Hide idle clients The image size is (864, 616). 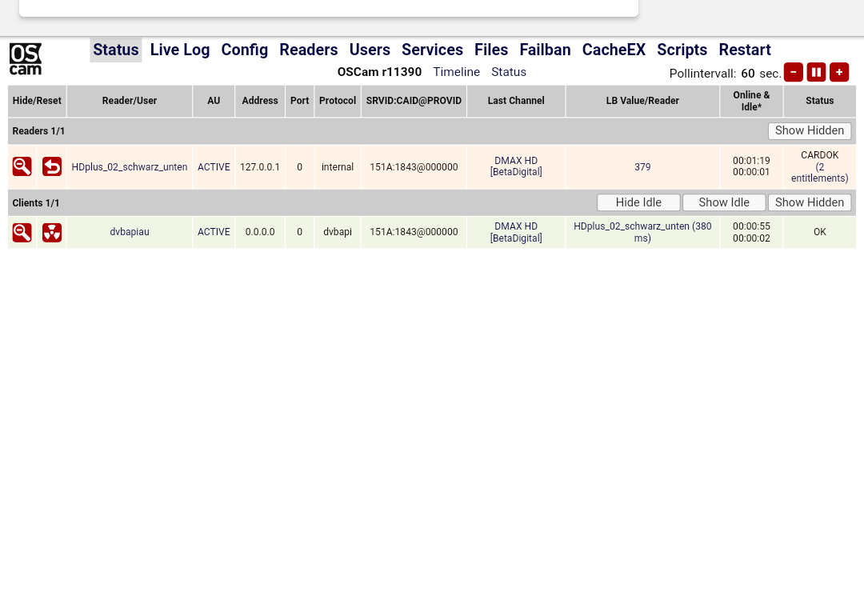[x=638, y=202]
